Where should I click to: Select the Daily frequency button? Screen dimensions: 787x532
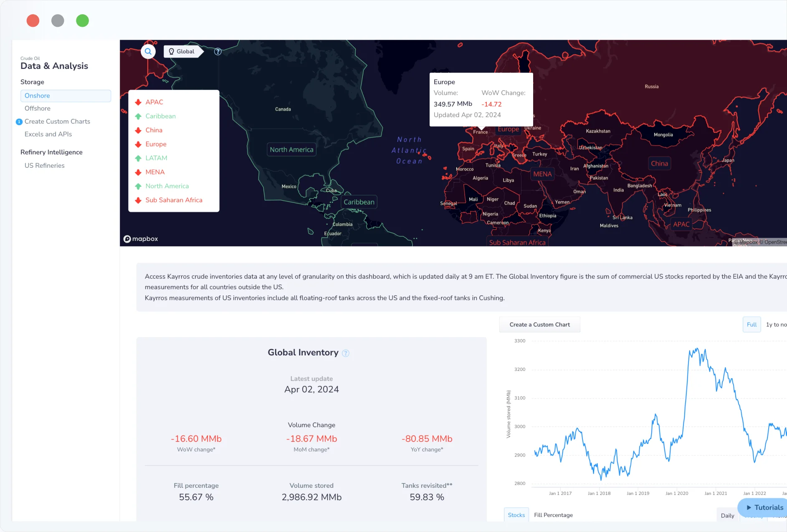[x=727, y=516]
